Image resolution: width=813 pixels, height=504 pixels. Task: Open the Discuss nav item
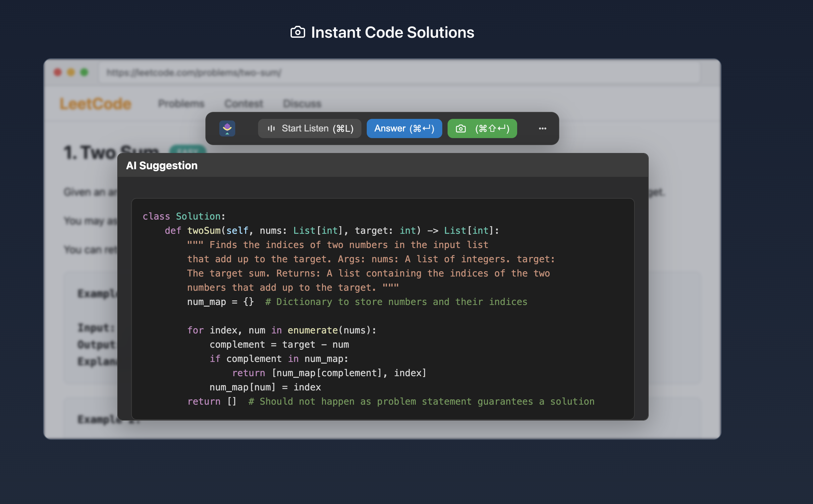pos(302,104)
